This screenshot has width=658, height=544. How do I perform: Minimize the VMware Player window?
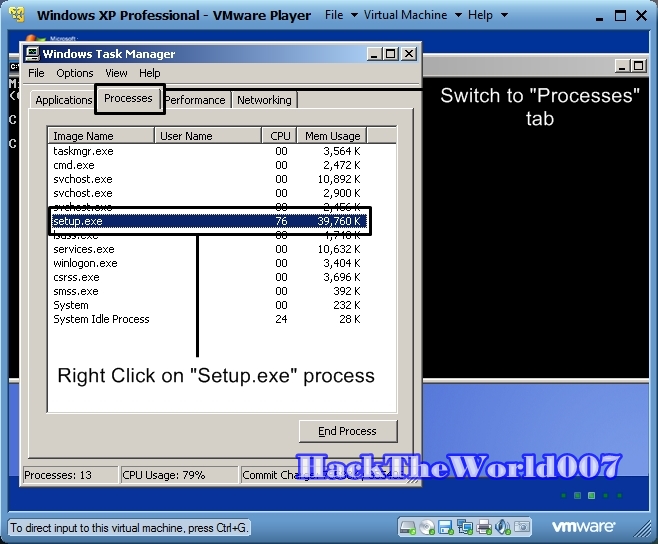click(x=599, y=16)
